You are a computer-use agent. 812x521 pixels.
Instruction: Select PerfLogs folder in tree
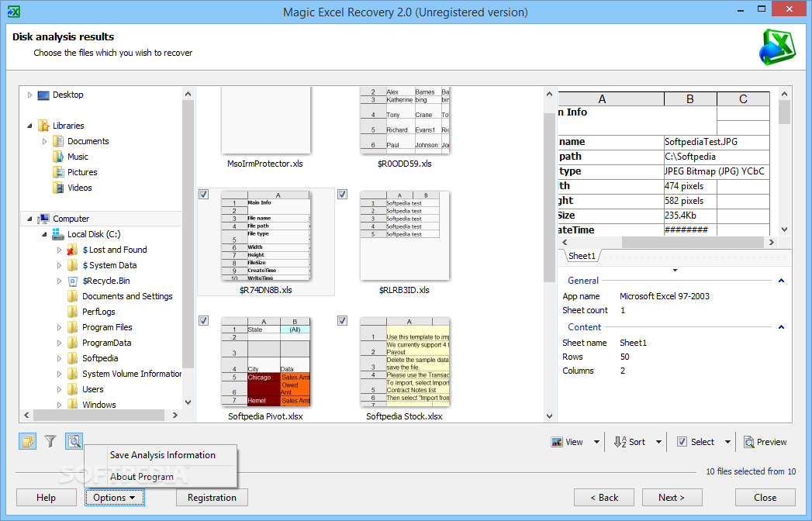(x=98, y=312)
